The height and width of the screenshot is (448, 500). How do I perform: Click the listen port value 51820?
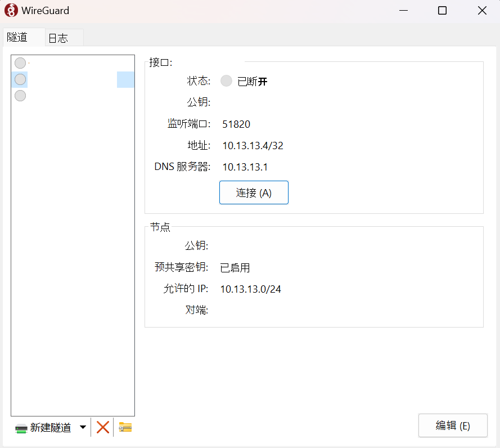coord(236,124)
